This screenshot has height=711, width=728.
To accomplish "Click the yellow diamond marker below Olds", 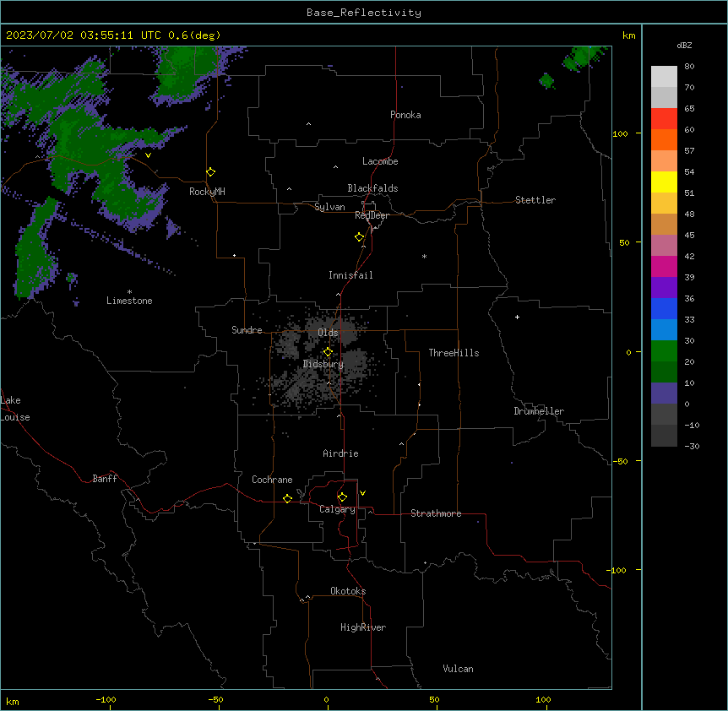I will tap(328, 352).
